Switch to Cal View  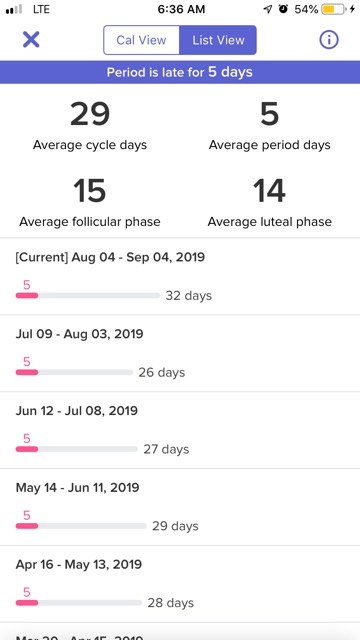(x=141, y=40)
